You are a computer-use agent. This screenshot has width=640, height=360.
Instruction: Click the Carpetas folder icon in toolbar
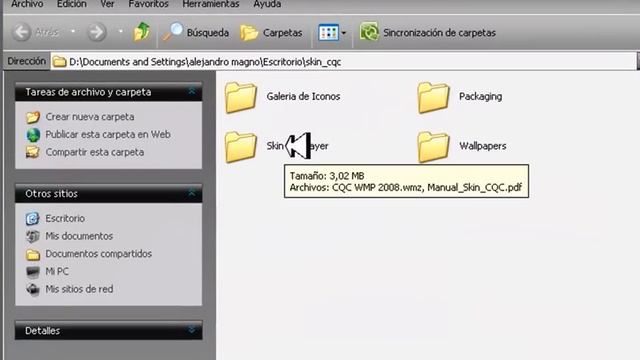click(249, 33)
